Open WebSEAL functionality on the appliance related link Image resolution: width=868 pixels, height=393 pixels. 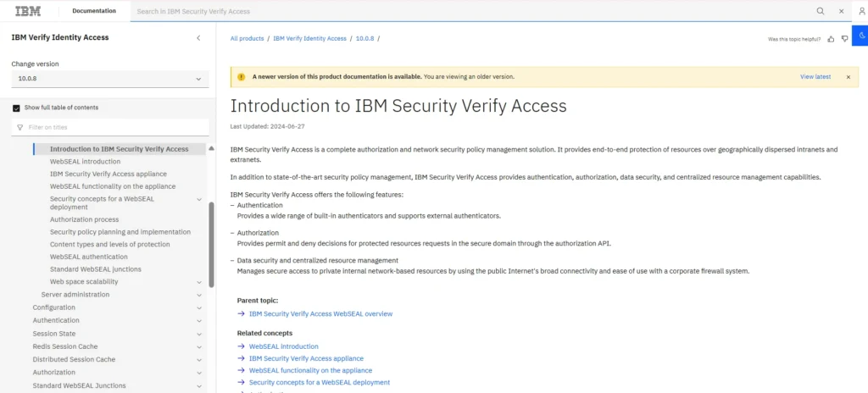coord(310,370)
